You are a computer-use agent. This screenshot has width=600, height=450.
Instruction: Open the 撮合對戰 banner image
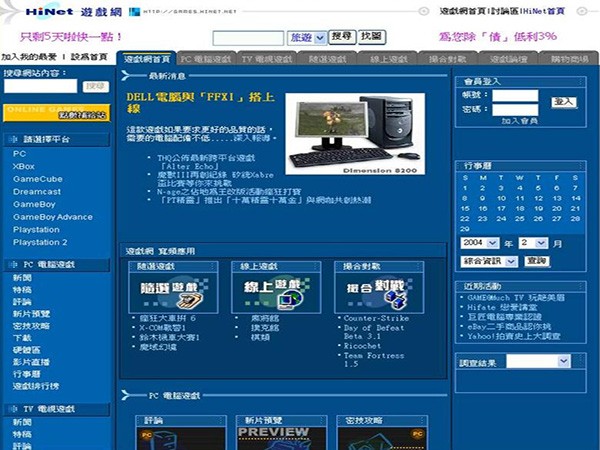point(379,292)
